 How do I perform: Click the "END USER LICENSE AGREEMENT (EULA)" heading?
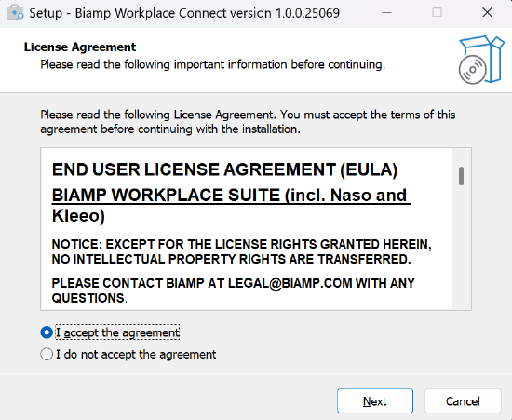[224, 169]
